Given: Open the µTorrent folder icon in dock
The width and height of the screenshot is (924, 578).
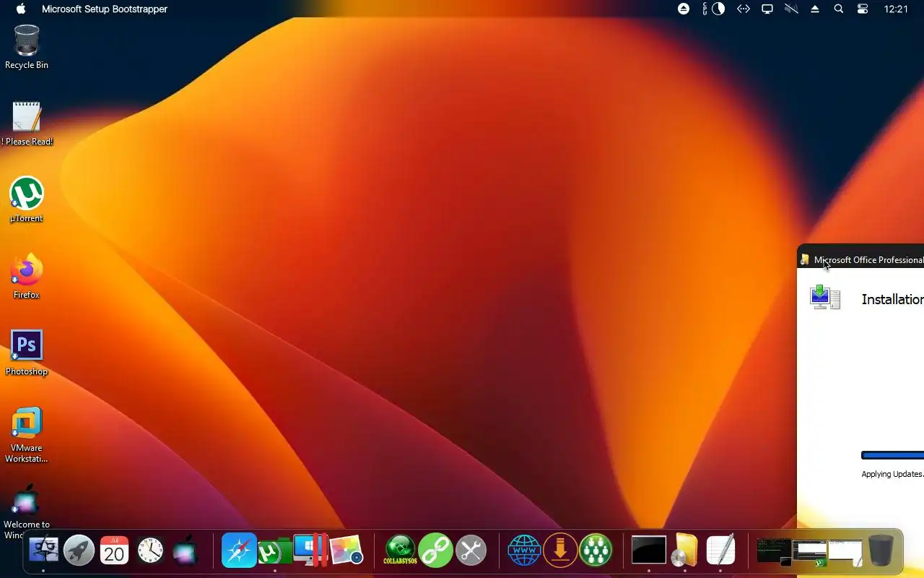Looking at the screenshot, I should tap(274, 551).
